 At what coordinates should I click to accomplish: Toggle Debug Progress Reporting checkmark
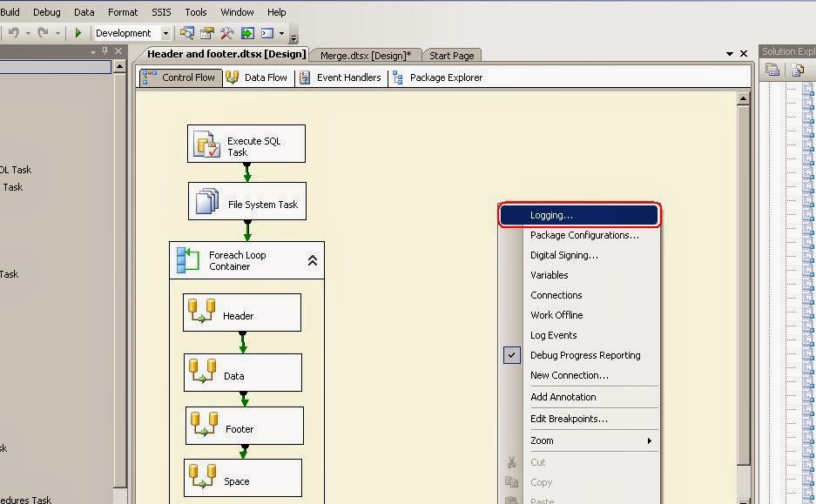coord(511,355)
